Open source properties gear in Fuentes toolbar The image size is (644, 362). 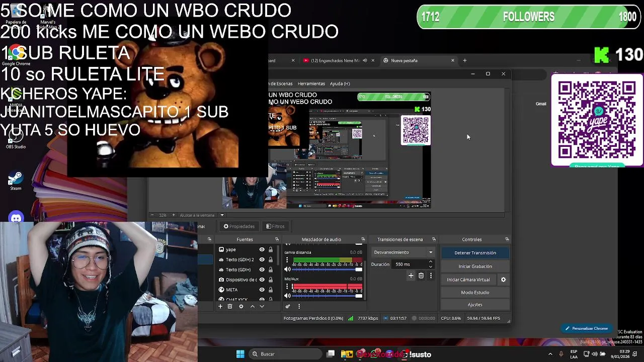tap(241, 306)
